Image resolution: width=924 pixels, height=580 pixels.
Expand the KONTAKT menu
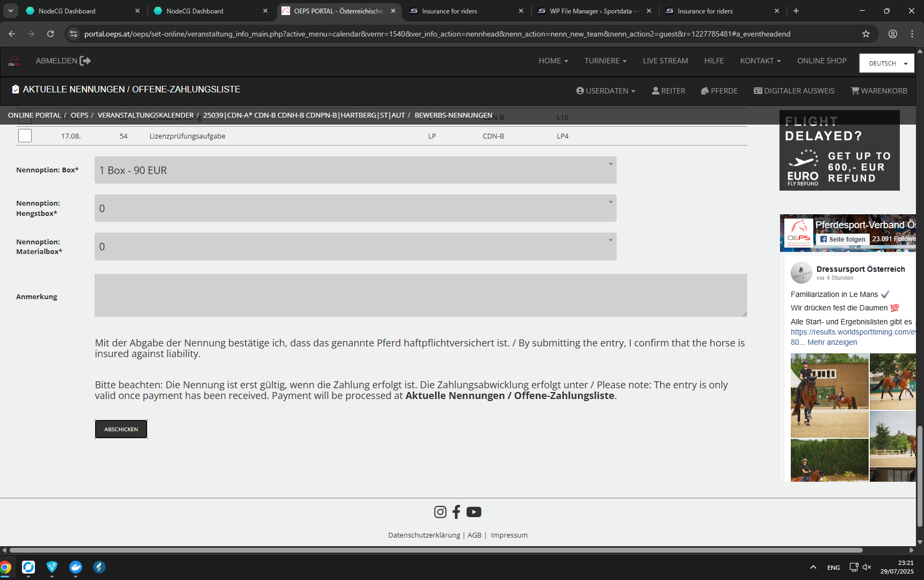(x=760, y=61)
